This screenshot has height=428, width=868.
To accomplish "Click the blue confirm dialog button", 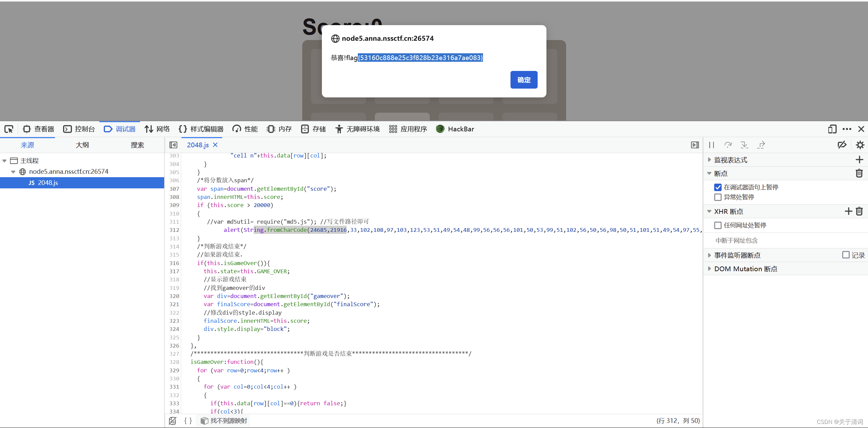I will [523, 80].
